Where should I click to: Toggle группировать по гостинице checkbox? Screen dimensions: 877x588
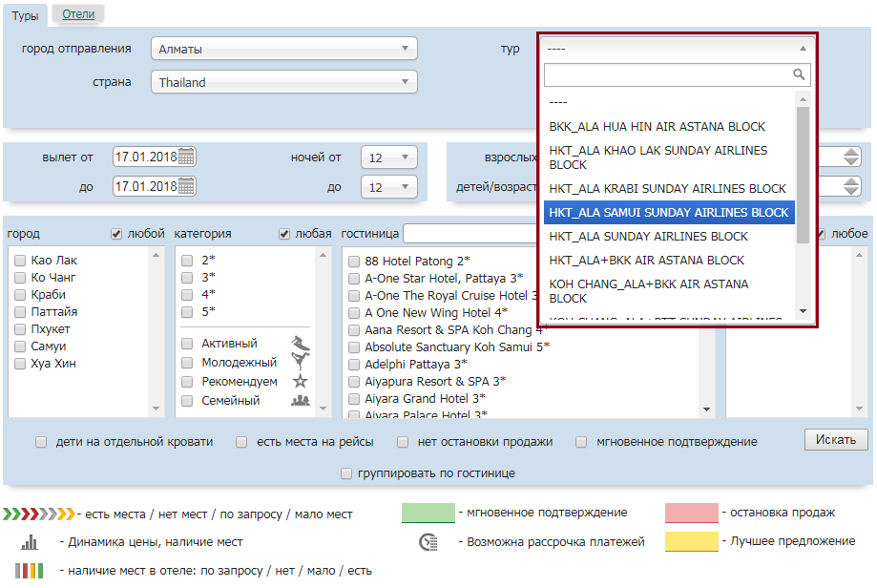pyautogui.click(x=346, y=473)
